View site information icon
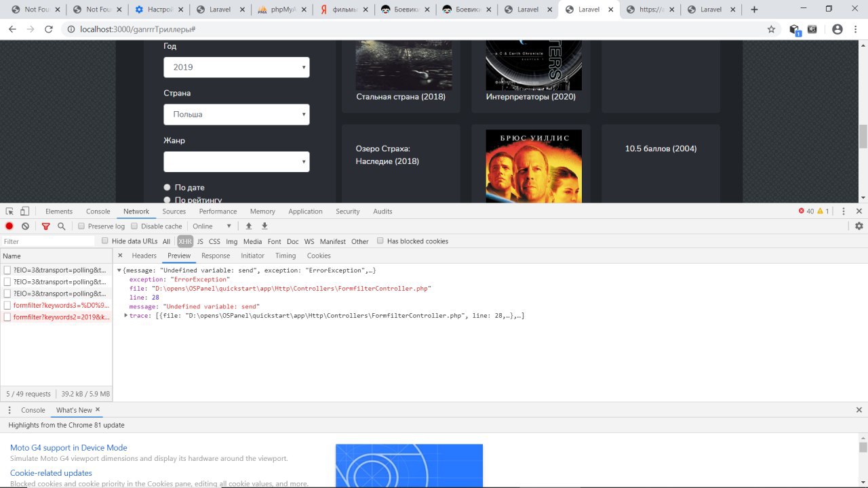 (71, 29)
